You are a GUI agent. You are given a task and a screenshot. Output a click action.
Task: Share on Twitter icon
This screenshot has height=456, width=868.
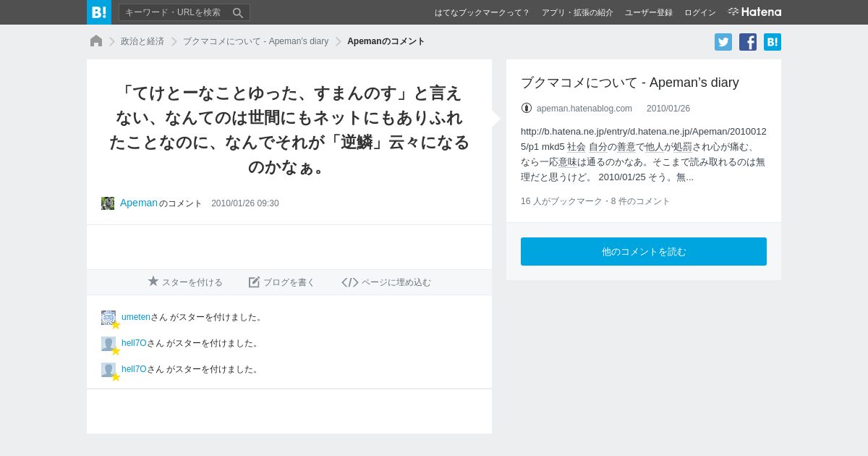pos(723,42)
